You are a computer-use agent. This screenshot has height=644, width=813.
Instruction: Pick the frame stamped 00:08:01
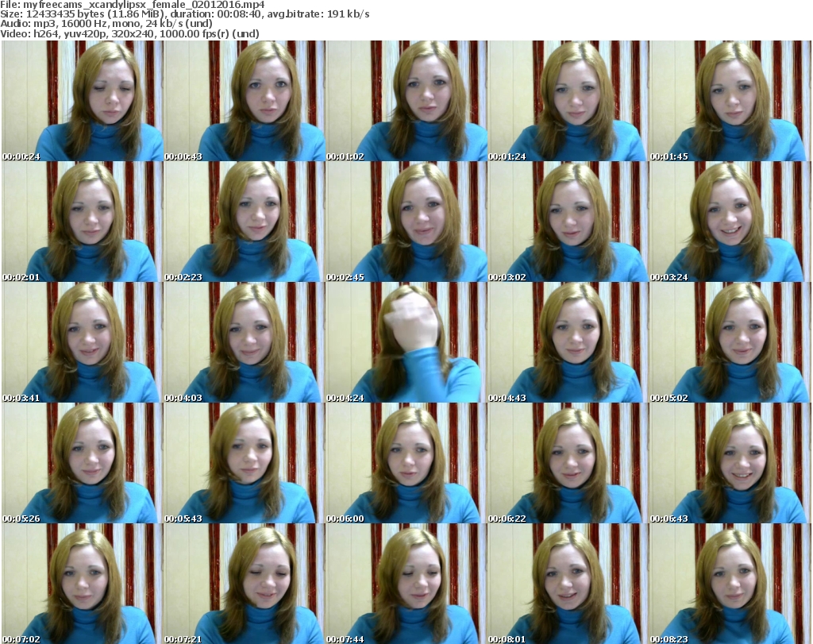(568, 584)
